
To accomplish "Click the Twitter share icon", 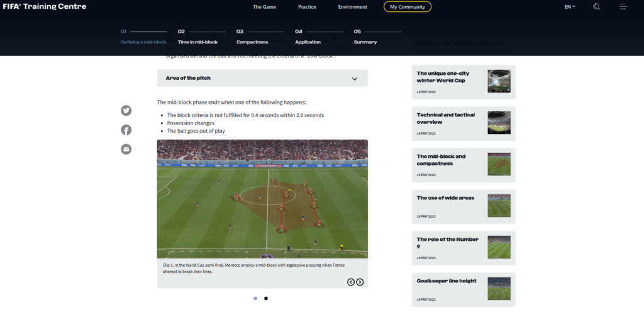I will point(126,111).
